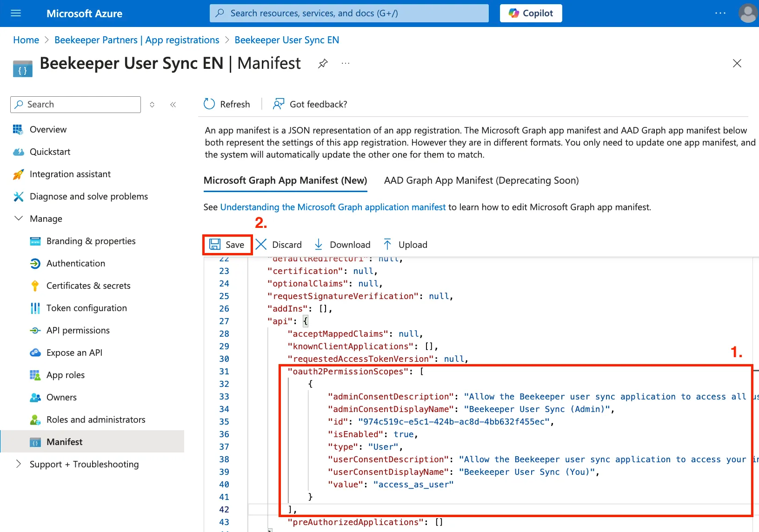759x532 pixels.
Task: Click the Expose an API cloud icon
Action: pos(35,353)
